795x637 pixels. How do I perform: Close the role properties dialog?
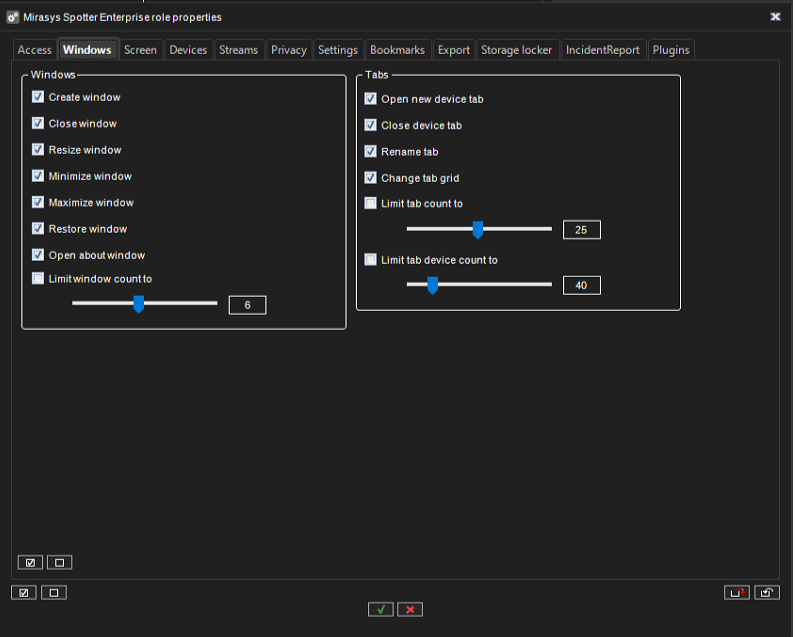click(x=775, y=17)
